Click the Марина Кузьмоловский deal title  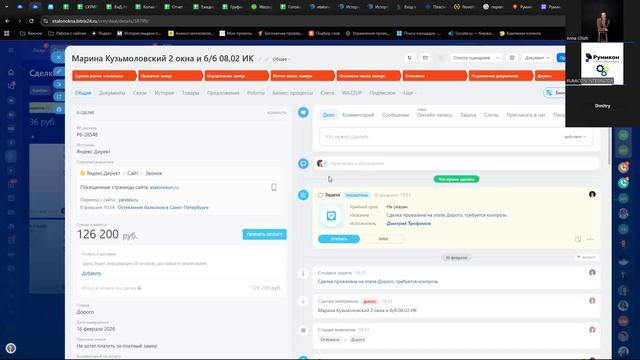coord(162,59)
